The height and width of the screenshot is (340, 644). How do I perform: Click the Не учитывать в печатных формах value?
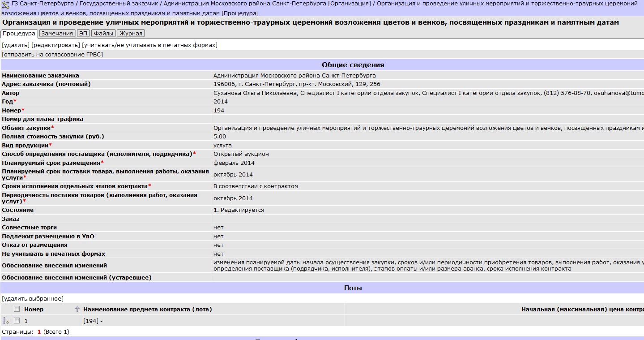pyautogui.click(x=218, y=254)
